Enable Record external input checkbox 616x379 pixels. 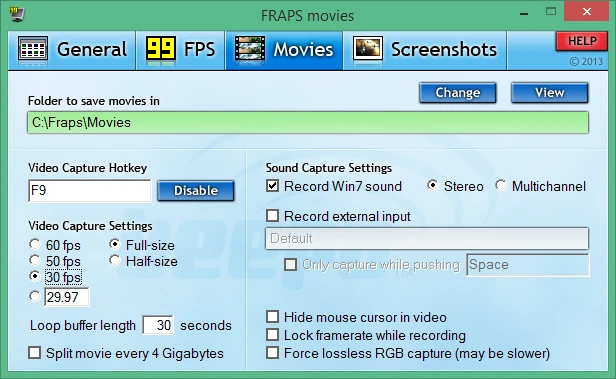[273, 216]
